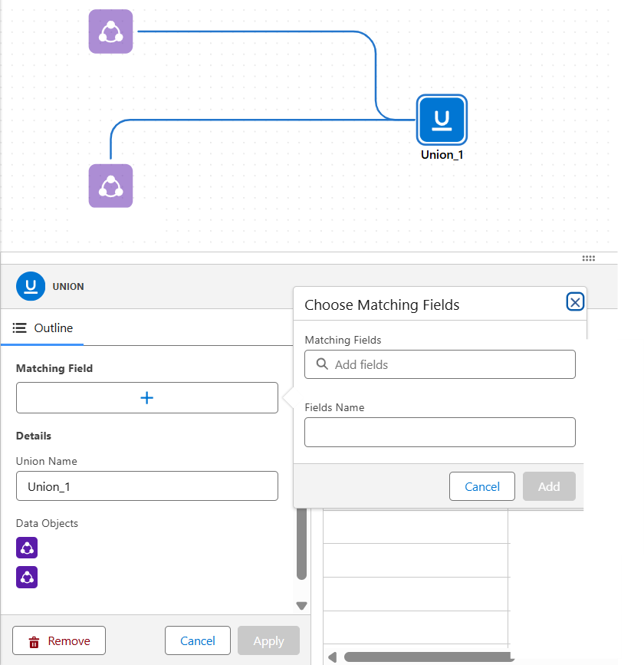Click the plus icon to add matching field

click(x=147, y=398)
